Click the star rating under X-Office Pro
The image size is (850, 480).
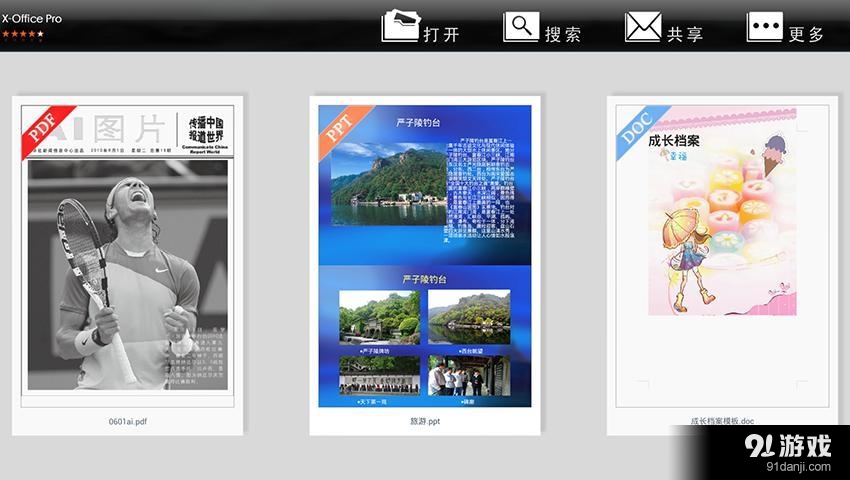click(x=23, y=34)
